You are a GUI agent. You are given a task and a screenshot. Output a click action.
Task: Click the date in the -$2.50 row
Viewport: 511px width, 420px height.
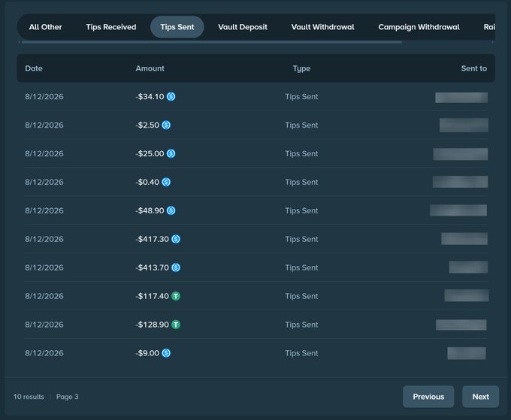(x=44, y=125)
